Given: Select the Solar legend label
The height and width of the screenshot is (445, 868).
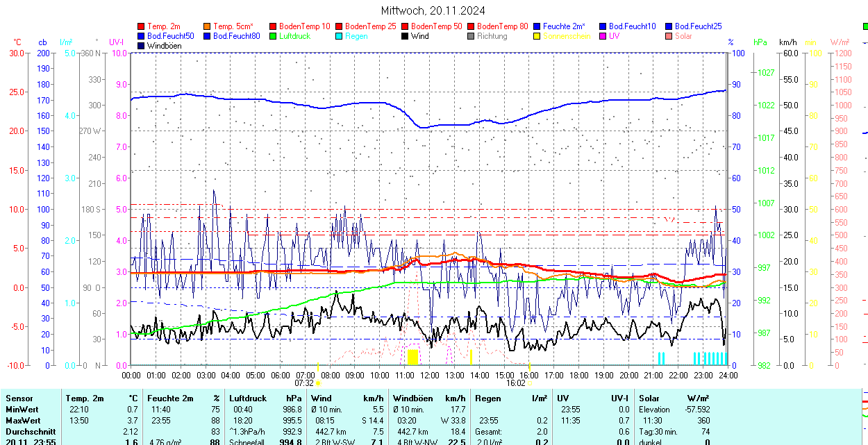Looking at the screenshot, I should [683, 36].
